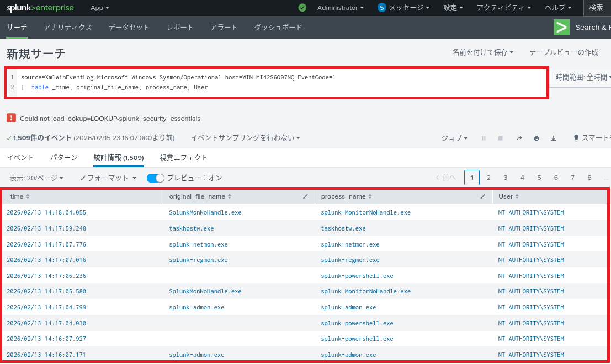Expand the フォーマット format menu
Screen dimensions: 611x364
click(108, 178)
